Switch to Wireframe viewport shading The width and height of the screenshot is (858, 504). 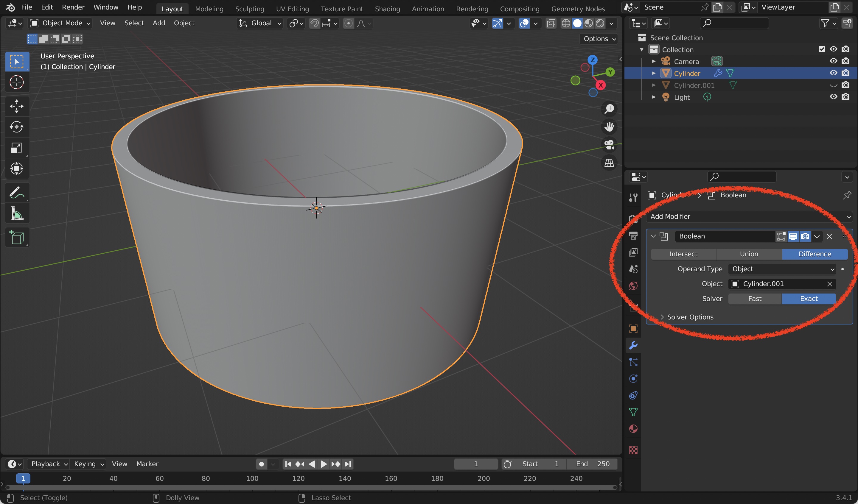(566, 23)
